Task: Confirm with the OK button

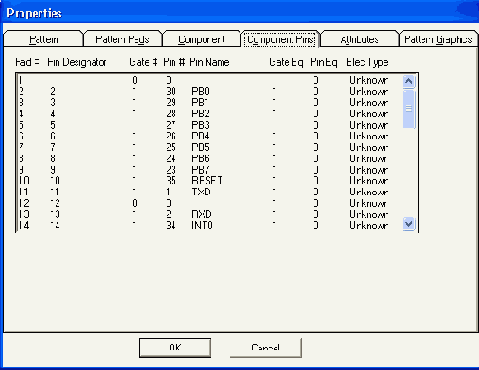Action: pyautogui.click(x=175, y=348)
